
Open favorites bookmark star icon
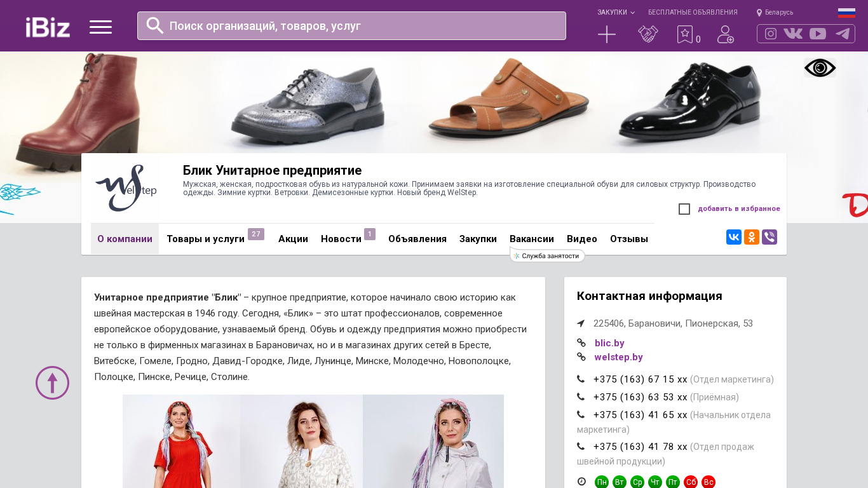click(685, 34)
